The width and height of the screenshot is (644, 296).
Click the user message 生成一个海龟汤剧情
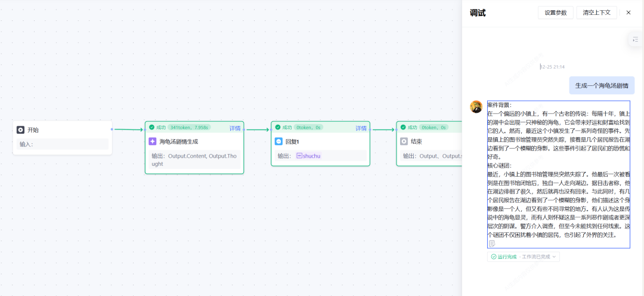[602, 85]
